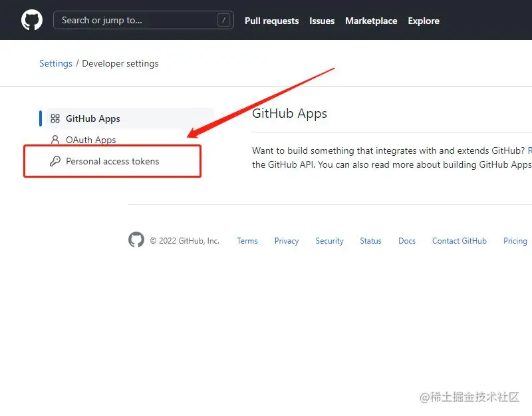Screen dimensions: 532x416
Task: Select GitHub Apps in the sidebar
Action: (x=130, y=118)
